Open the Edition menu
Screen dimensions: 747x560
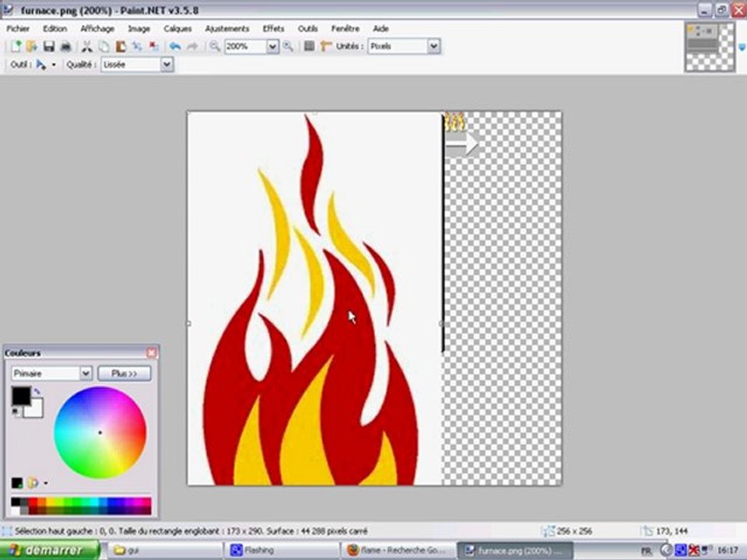click(54, 29)
